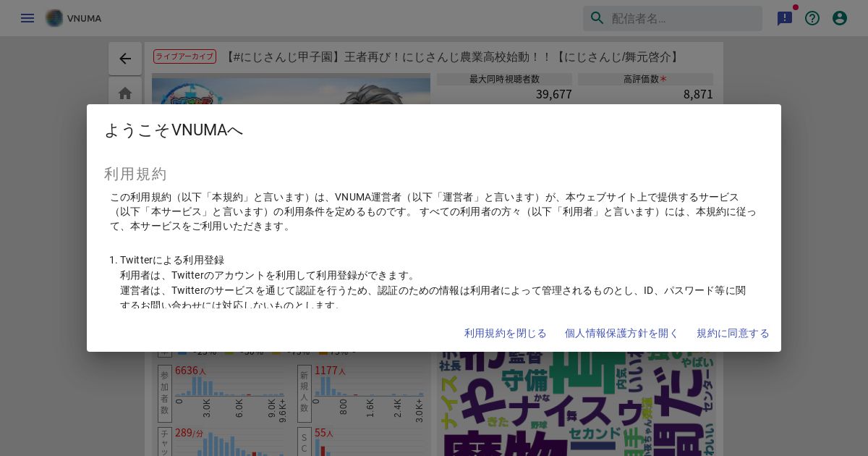
Task: Click the word cloud image
Action: [576, 404]
